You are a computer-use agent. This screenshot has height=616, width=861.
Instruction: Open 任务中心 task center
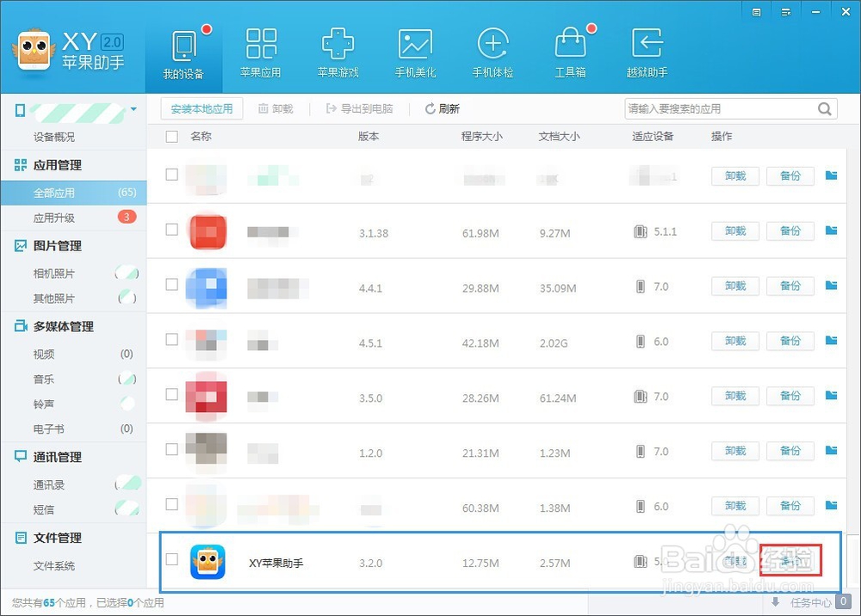[x=810, y=603]
